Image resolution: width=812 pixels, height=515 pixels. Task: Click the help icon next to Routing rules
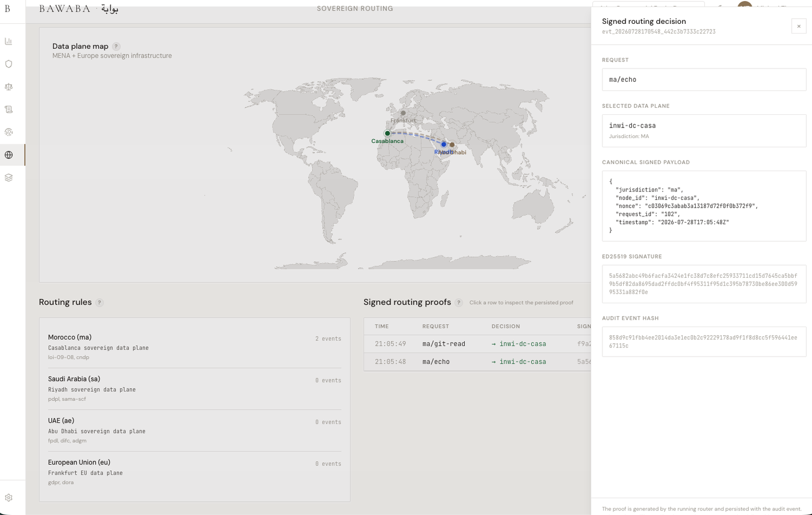tap(99, 302)
